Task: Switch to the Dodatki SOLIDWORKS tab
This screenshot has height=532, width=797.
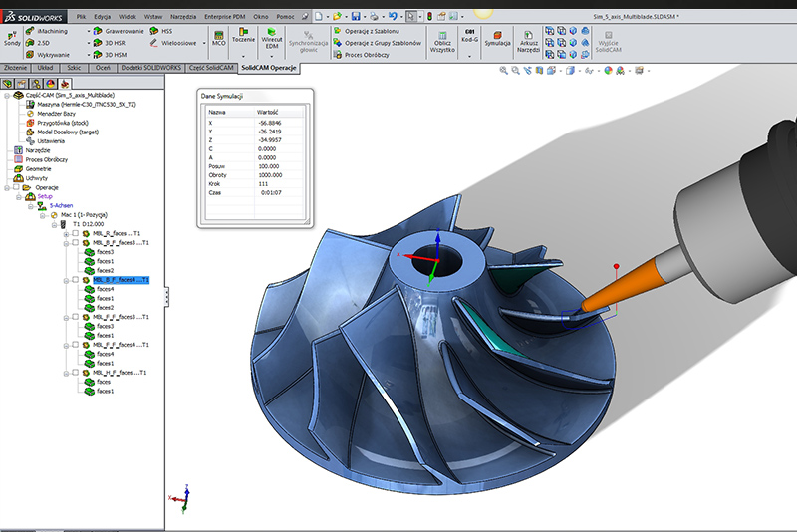Action: tap(151, 68)
